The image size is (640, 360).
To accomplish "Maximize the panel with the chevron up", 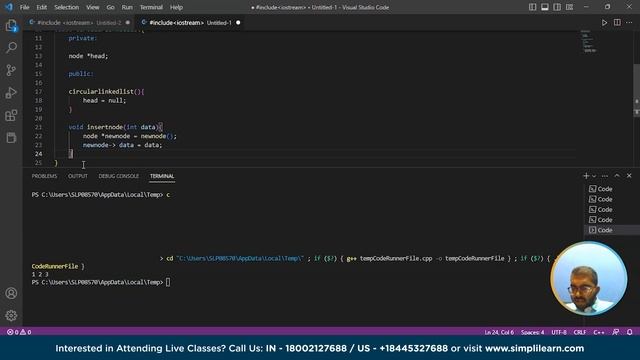I will pyautogui.click(x=617, y=176).
